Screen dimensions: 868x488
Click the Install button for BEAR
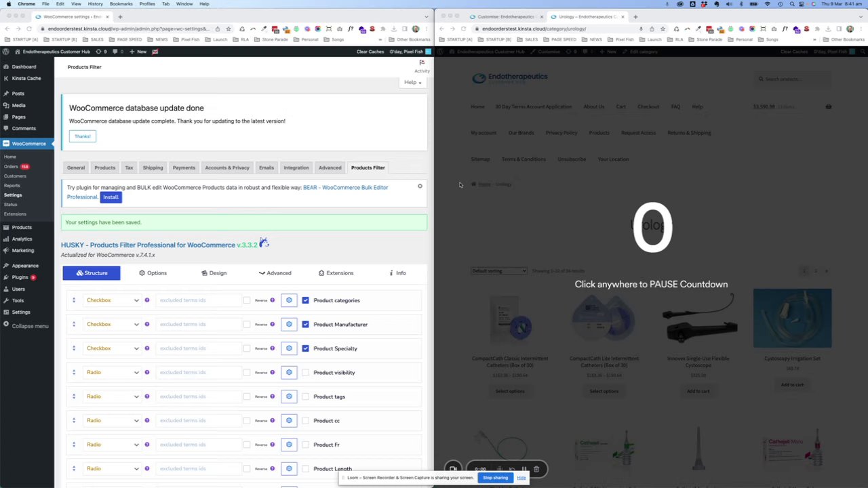tap(111, 197)
